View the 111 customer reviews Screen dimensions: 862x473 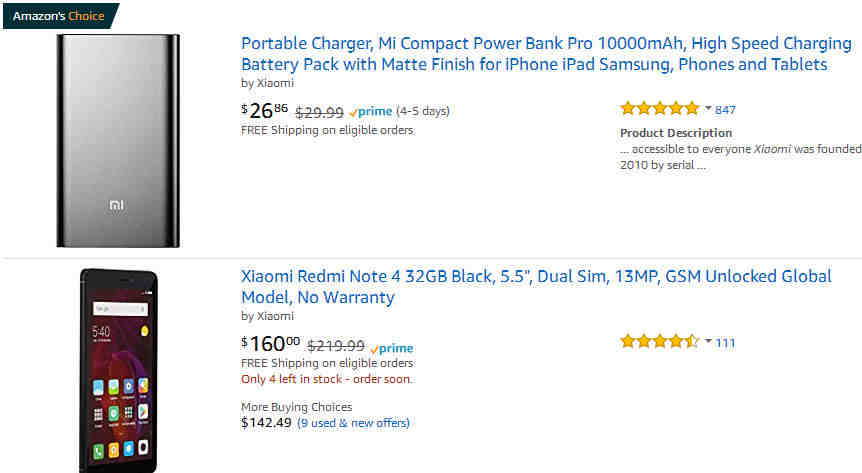point(725,343)
